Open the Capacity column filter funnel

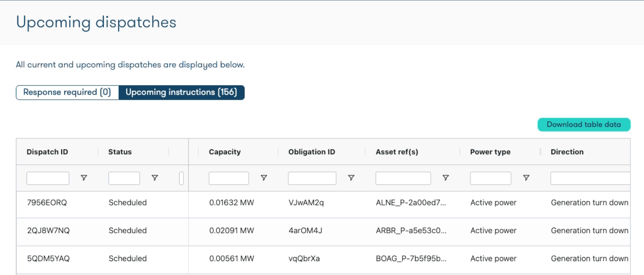264,178
